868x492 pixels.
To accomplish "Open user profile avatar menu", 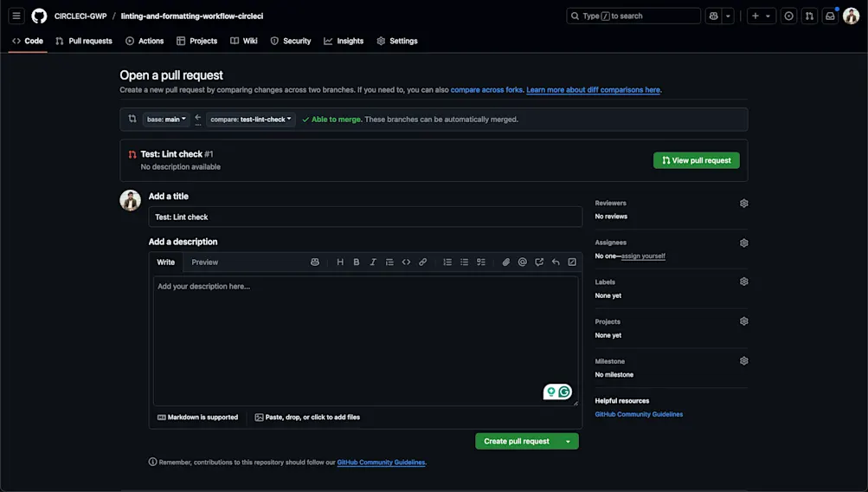I will tap(851, 16).
